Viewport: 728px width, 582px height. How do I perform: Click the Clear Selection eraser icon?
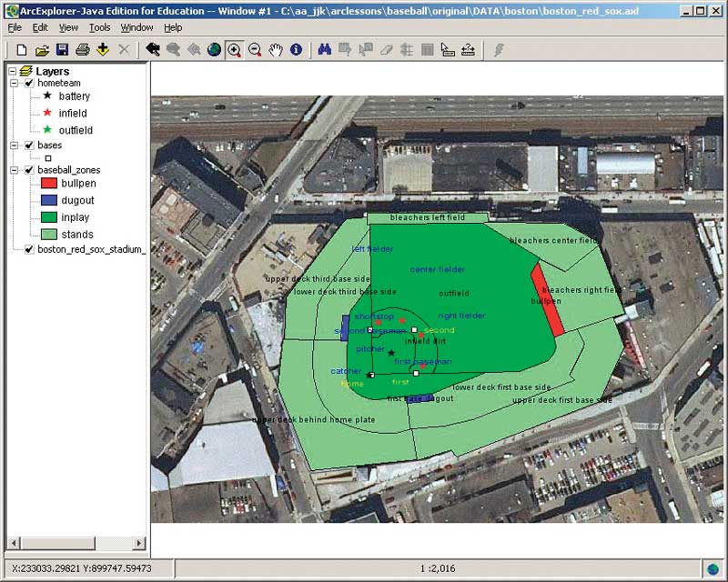386,49
